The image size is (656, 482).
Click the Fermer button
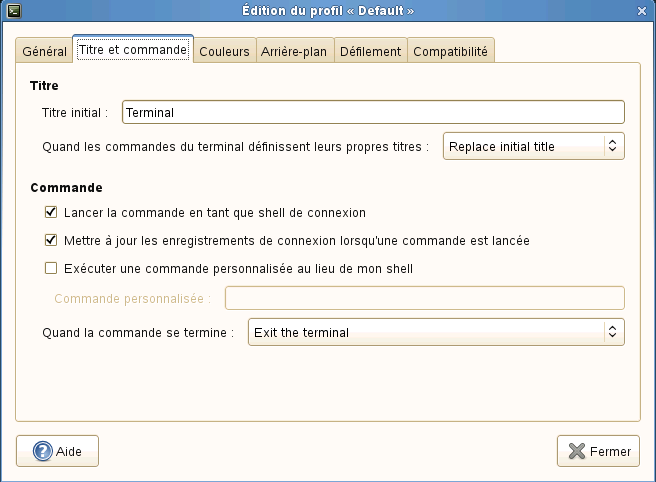(x=598, y=451)
